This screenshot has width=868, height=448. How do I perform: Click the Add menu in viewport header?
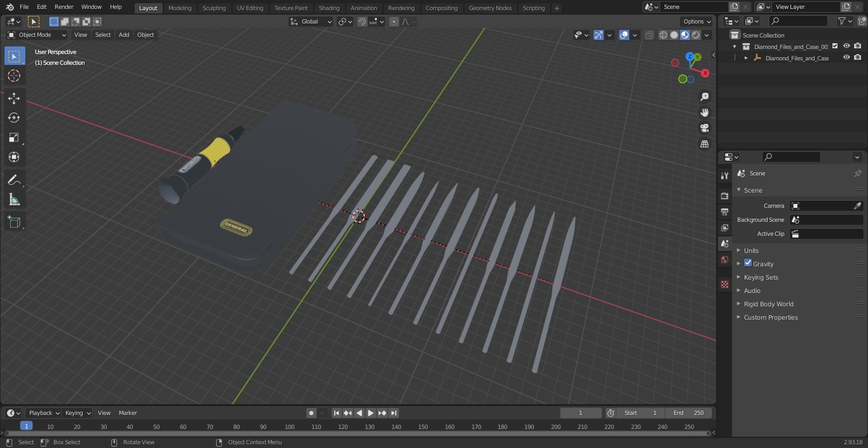click(x=124, y=35)
